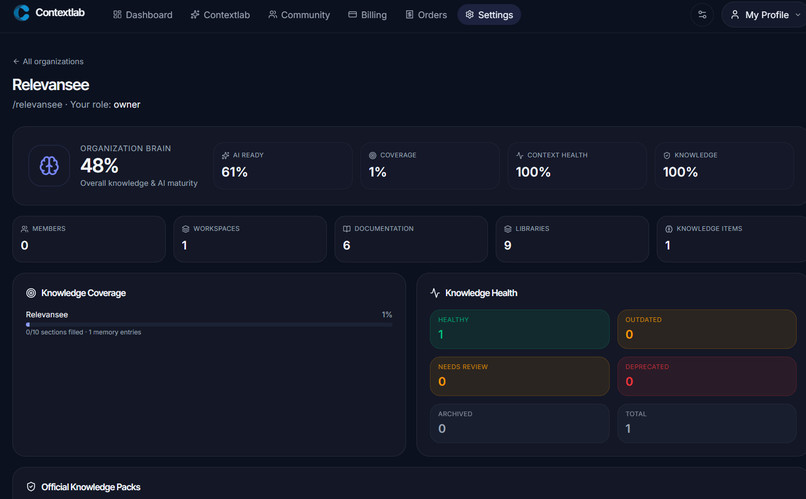Click the Knowledge Health pulse icon
This screenshot has height=499, width=806.
coord(435,293)
